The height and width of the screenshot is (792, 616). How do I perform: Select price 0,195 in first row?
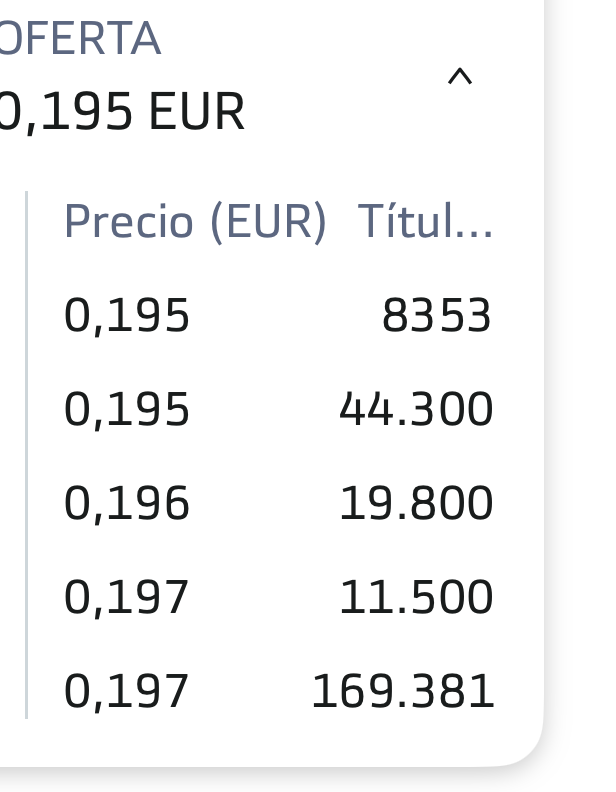click(127, 316)
